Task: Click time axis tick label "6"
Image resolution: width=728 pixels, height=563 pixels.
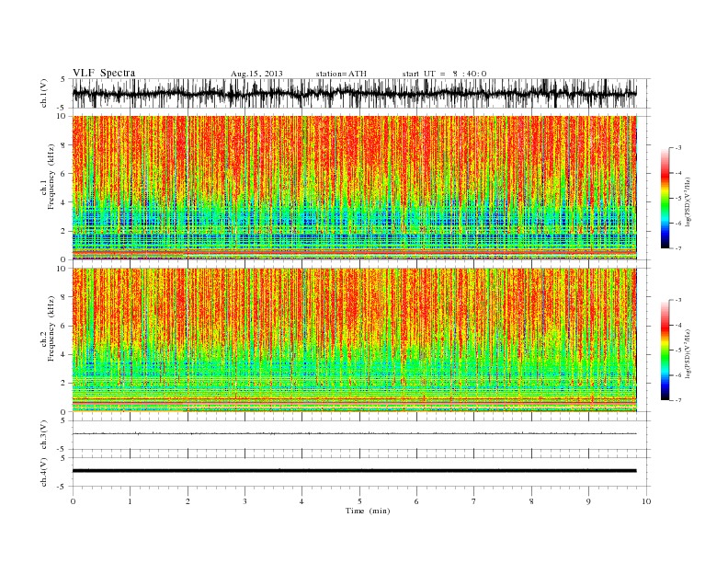Action: coord(416,501)
